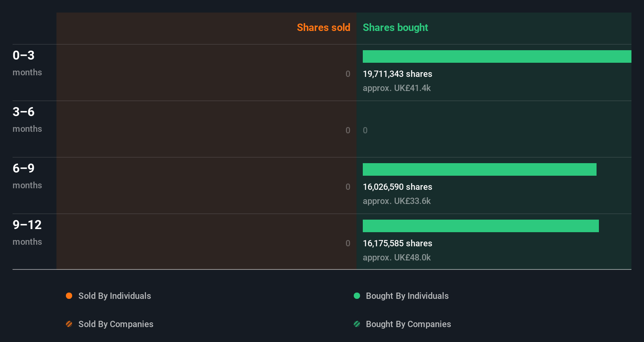The width and height of the screenshot is (644, 342).
Task: Click the orange Sold By Individuals legend dot
Action: point(69,296)
